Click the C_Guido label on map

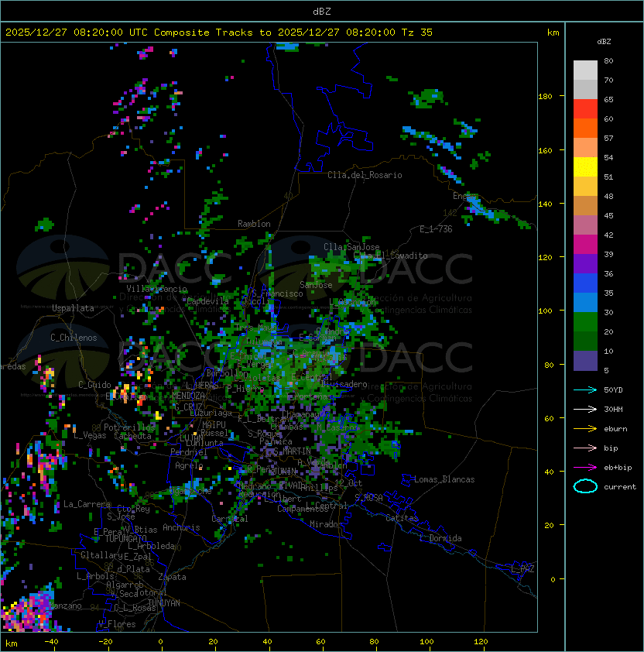pyautogui.click(x=94, y=385)
